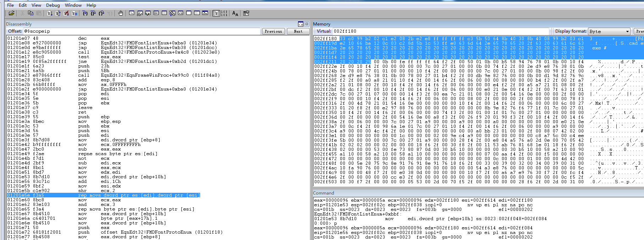
Task: Open the Registers window icon
Action: pos(156,13)
